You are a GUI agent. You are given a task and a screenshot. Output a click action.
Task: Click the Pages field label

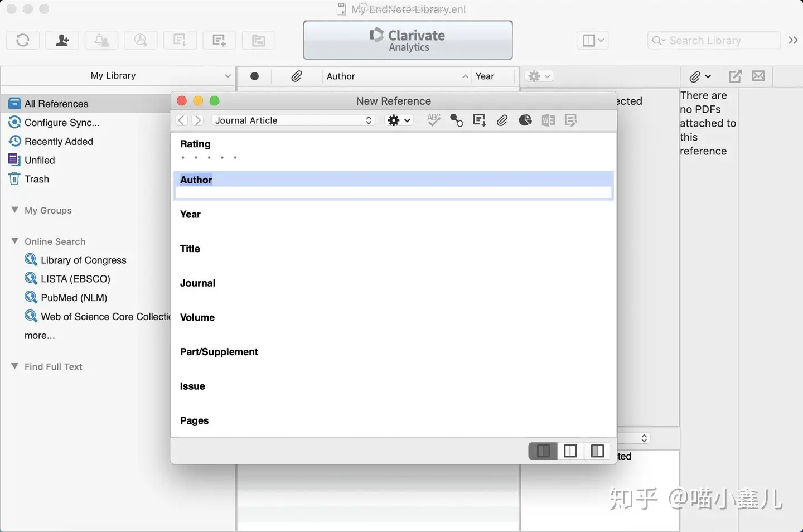[x=194, y=421]
